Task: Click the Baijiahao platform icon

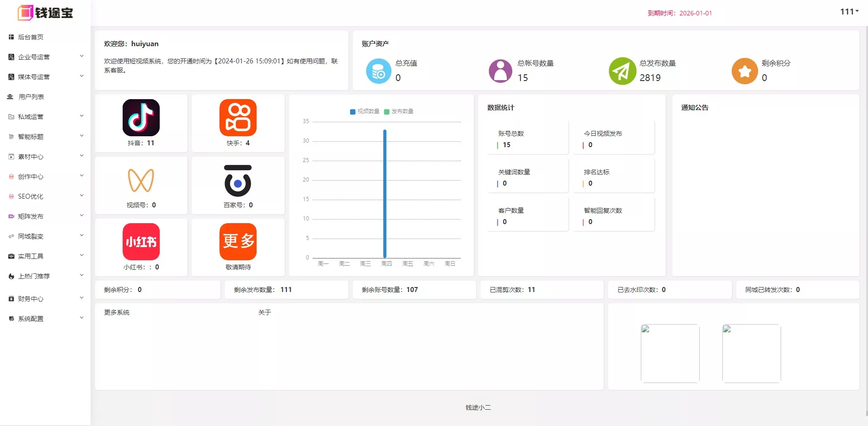Action: click(238, 180)
